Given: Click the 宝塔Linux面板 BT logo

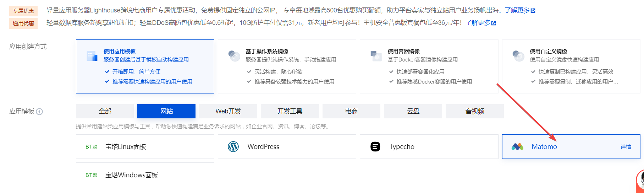Looking at the screenshot, I should [x=91, y=146].
